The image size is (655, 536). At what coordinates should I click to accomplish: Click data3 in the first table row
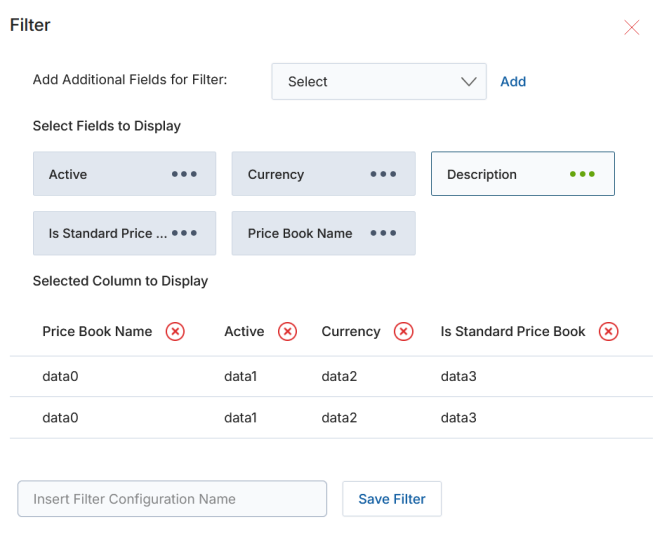click(x=459, y=376)
